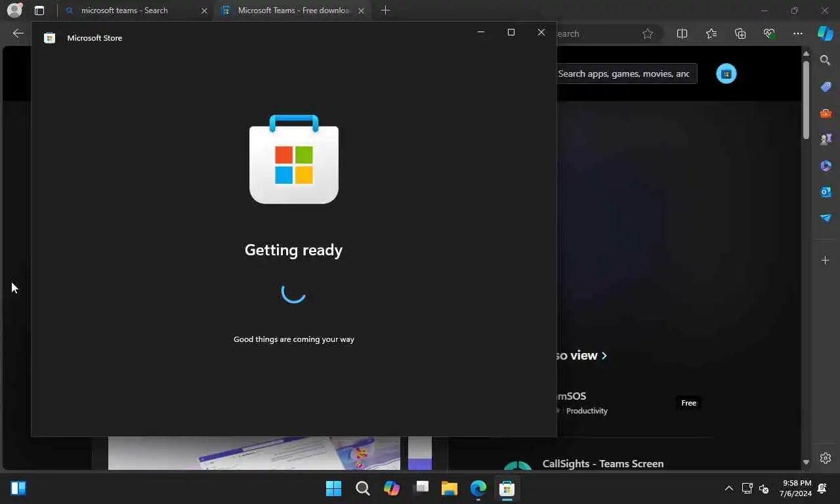Click the Microsoft Store web search field

click(x=627, y=73)
